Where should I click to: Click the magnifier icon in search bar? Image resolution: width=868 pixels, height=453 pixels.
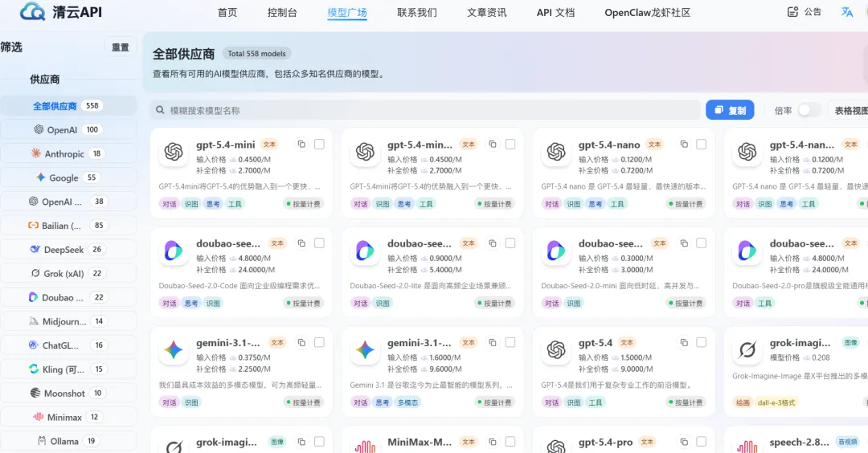[160, 110]
